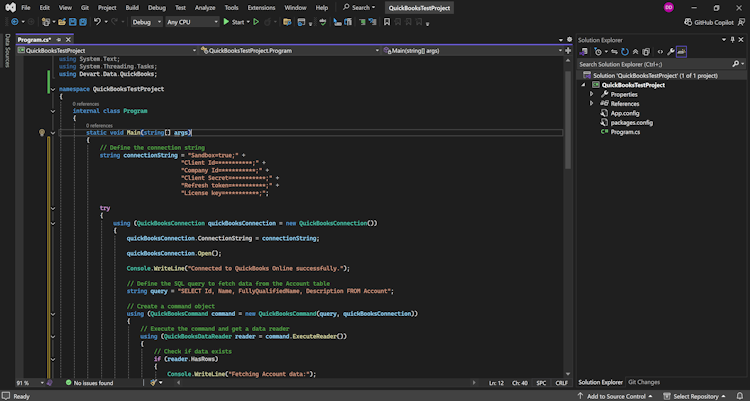The width and height of the screenshot is (750, 401).
Task: Open Properties wrench icon in Solution Explorer
Action: pos(671,51)
